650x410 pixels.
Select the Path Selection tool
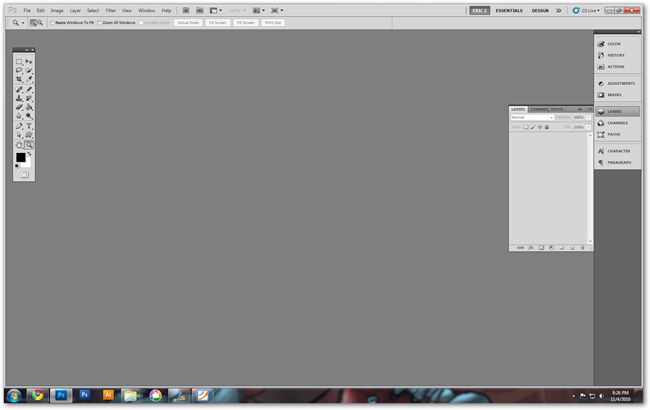19,135
